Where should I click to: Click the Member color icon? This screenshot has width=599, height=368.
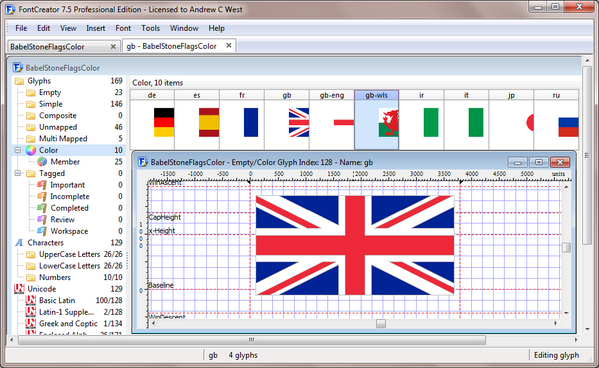point(42,162)
